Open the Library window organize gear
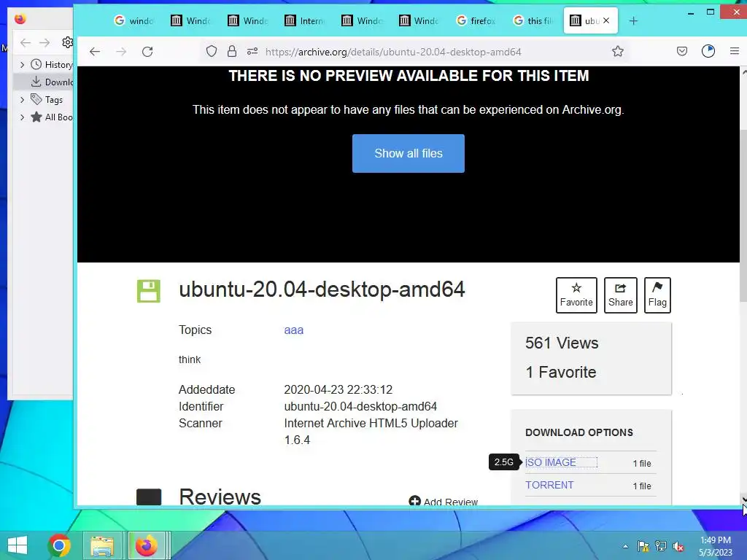This screenshot has height=560, width=747. point(67,42)
